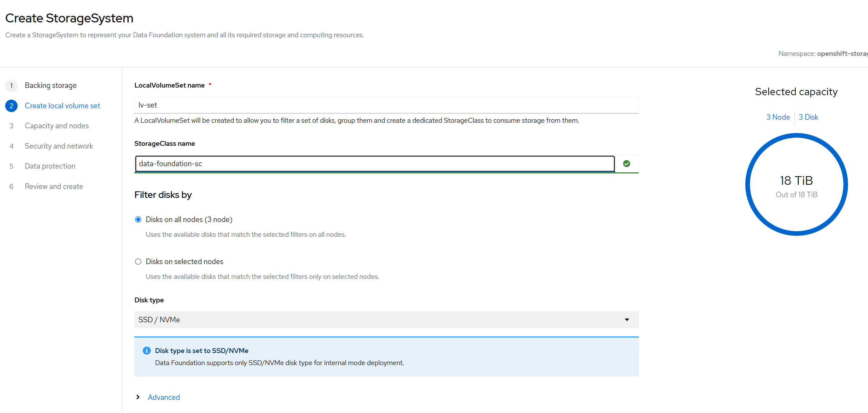Click the 3 Disk link
The image size is (868, 413).
pyautogui.click(x=808, y=117)
